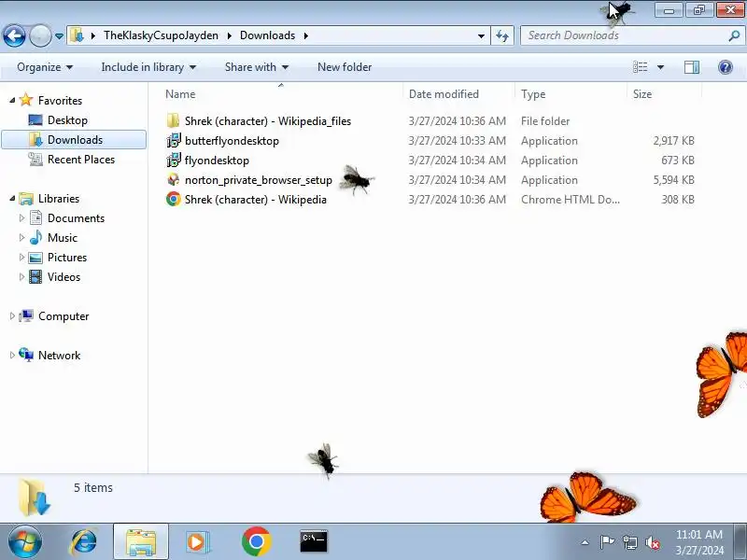Open recent pages dropdown beside Forward button
Image resolution: width=747 pixels, height=560 pixels.
click(x=59, y=36)
